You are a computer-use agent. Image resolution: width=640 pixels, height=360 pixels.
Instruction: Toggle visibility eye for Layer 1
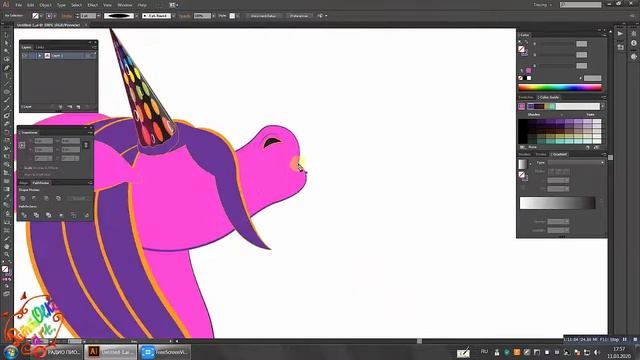24,56
